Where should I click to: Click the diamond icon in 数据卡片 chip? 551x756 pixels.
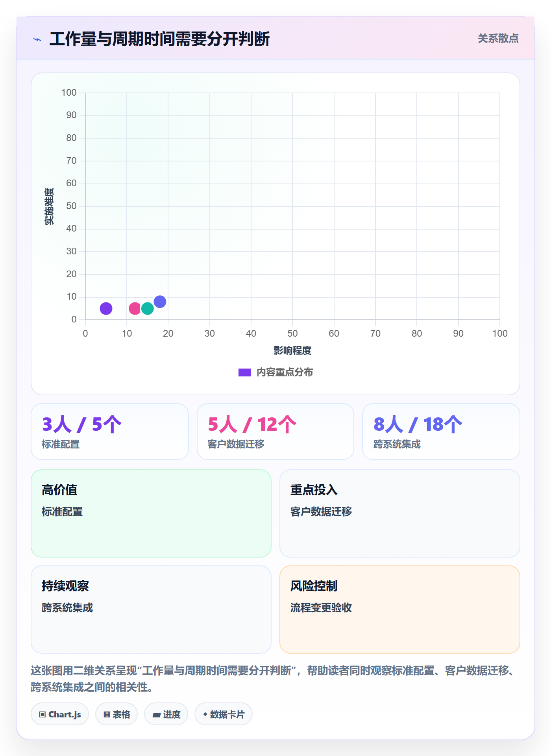[205, 714]
